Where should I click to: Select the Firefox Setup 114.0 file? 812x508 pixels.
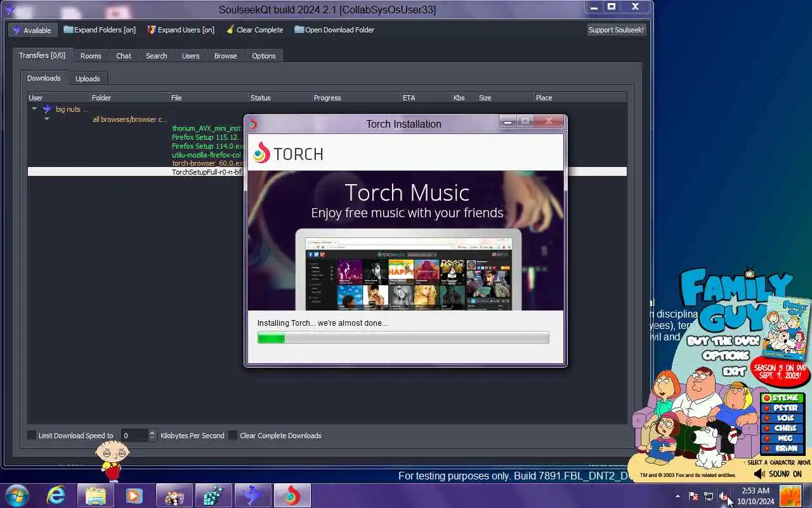[x=207, y=146]
